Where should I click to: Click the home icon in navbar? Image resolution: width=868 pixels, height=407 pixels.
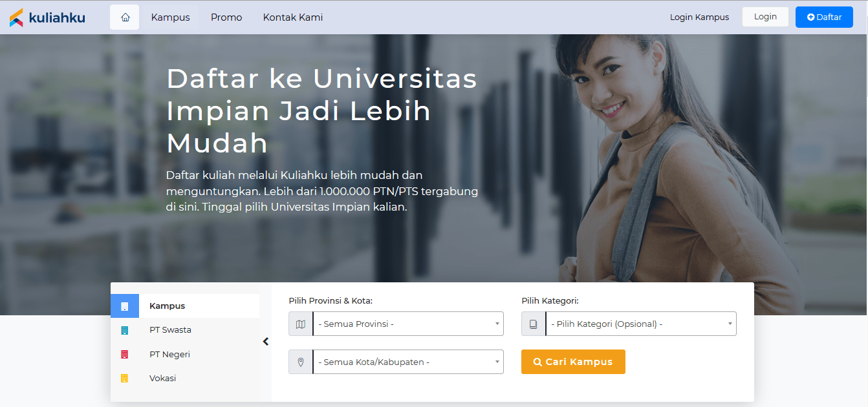(125, 17)
